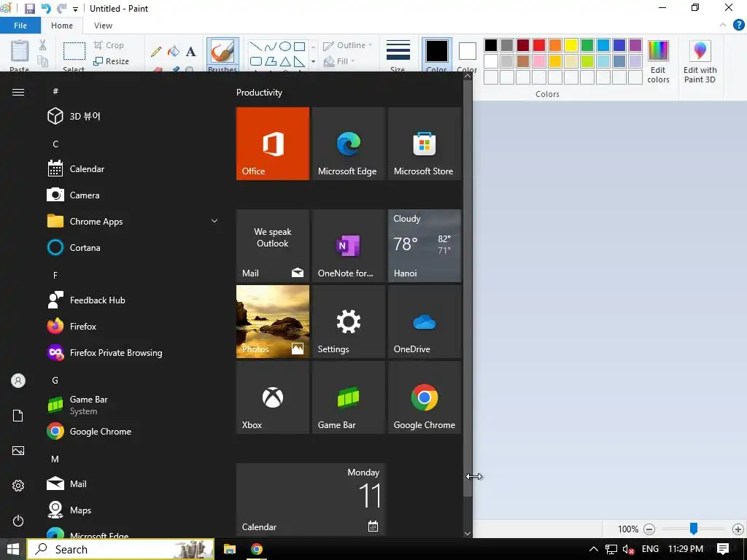
Task: Jump to the F letter group header
Action: tap(55, 275)
